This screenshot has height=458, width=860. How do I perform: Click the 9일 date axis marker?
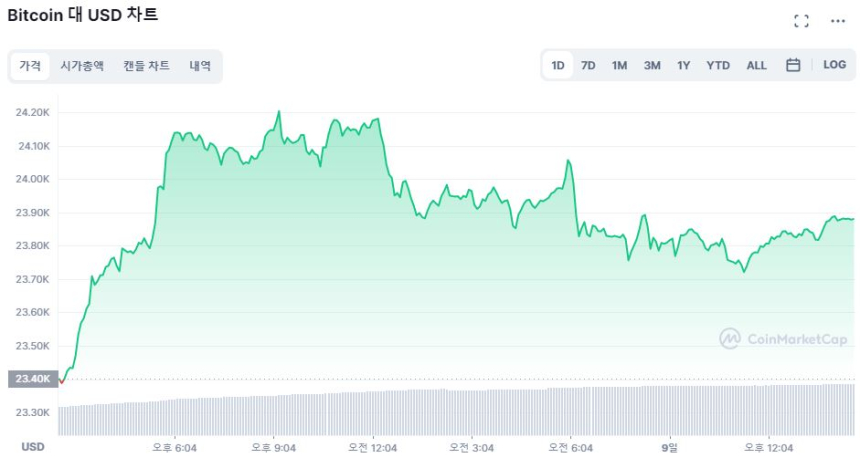[x=669, y=447]
